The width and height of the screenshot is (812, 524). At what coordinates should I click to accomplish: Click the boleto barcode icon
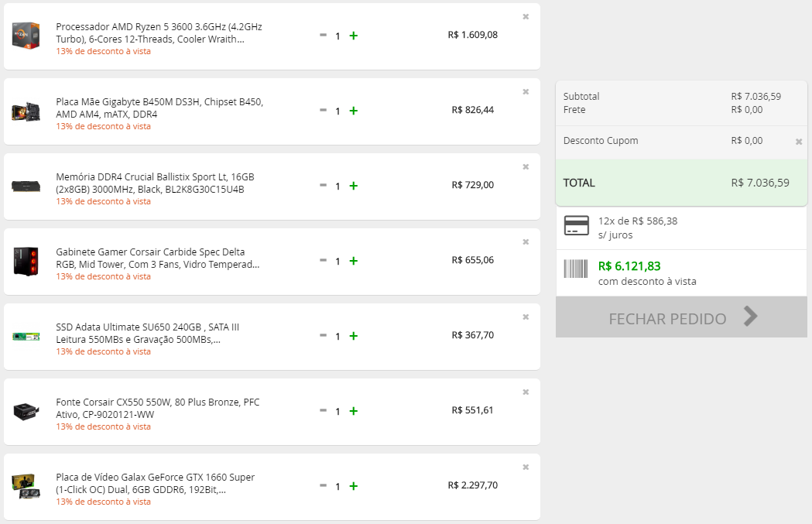coord(576,269)
